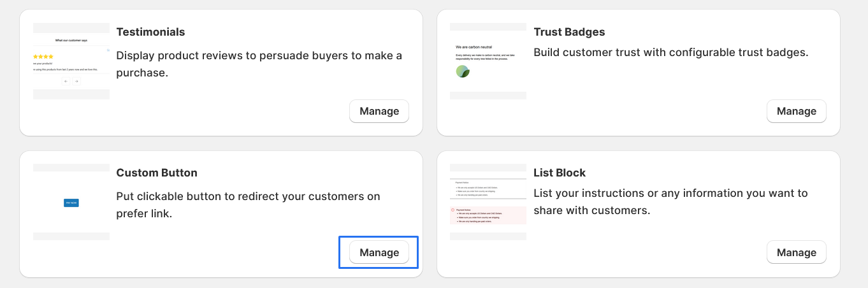Click the pink highlighted list in List Block preview
Screen dimensions: 868x288
tap(488, 215)
